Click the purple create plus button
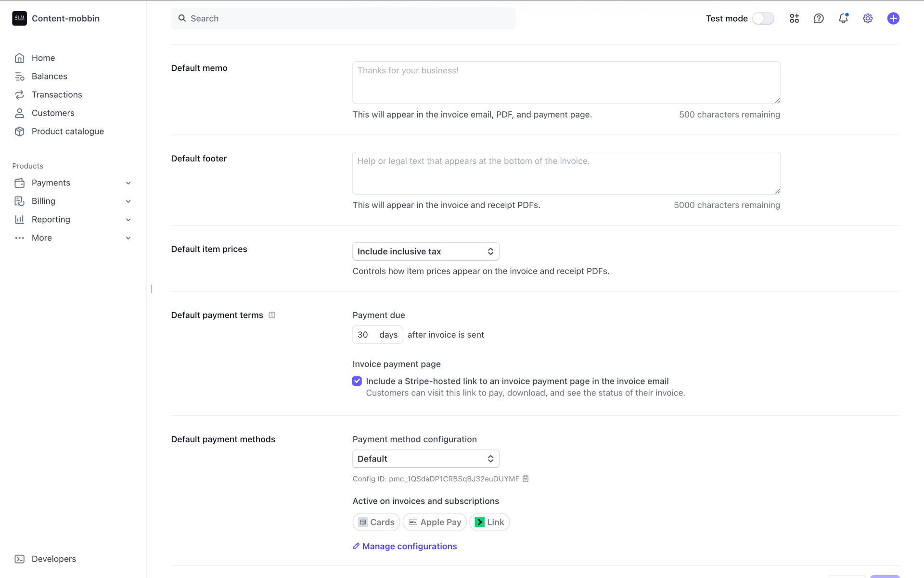This screenshot has height=578, width=924. point(893,18)
